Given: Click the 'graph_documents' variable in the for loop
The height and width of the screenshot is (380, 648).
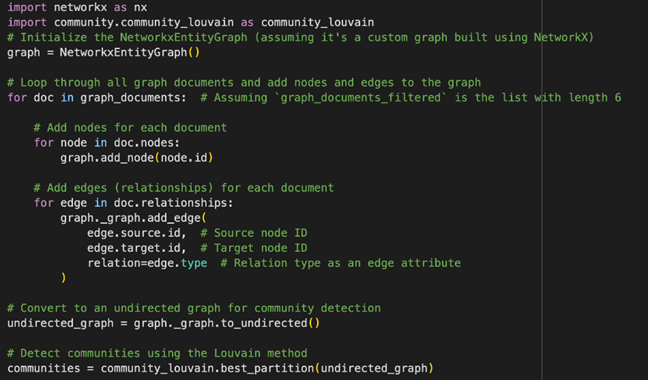Looking at the screenshot, I should 130,98.
